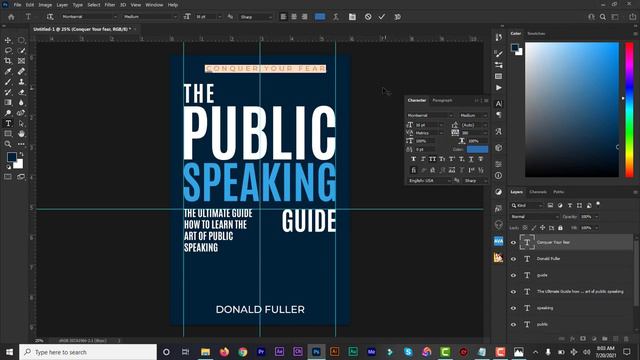The image size is (640, 360).
Task: Hide the Conquer Your fear layer
Action: coord(513,242)
